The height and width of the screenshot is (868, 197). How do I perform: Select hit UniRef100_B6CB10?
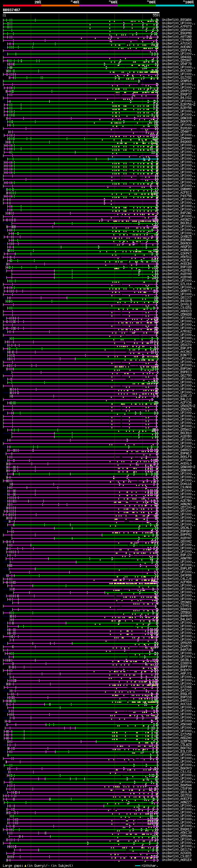coord(177,433)
